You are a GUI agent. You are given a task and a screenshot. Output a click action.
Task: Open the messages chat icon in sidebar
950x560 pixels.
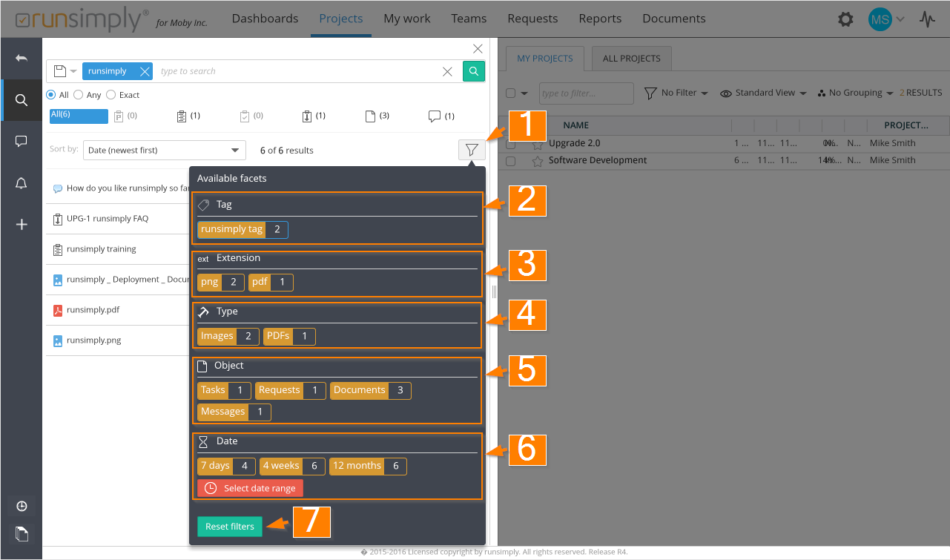click(x=22, y=141)
